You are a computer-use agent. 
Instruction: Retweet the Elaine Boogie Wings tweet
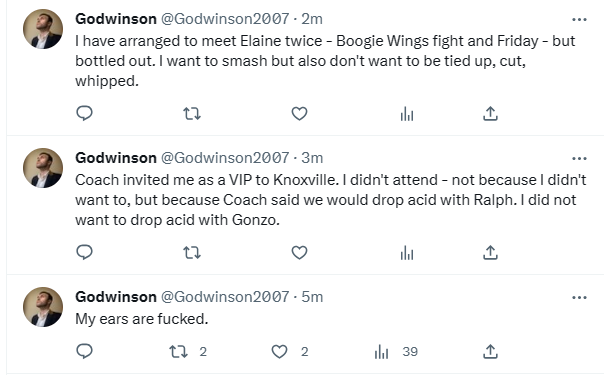point(191,114)
